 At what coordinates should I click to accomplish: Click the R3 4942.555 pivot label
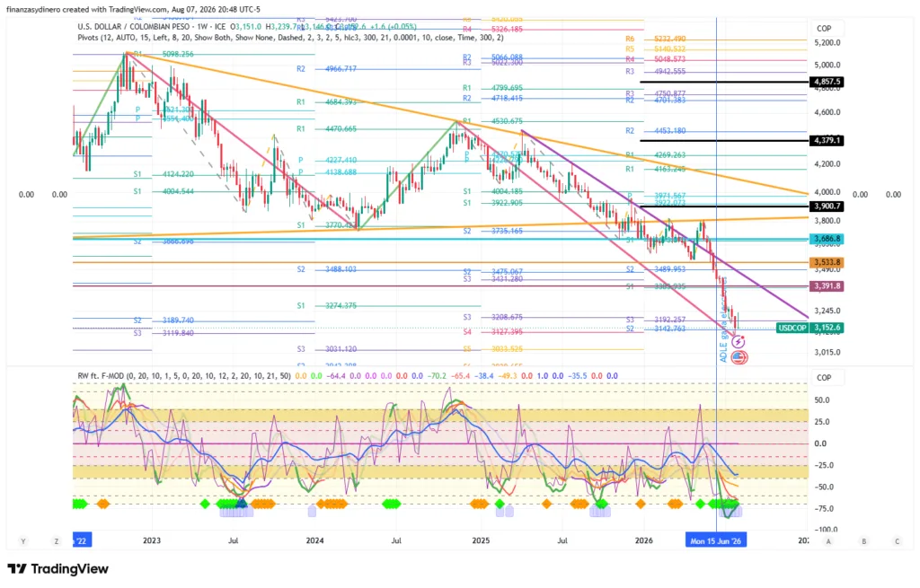(655, 72)
